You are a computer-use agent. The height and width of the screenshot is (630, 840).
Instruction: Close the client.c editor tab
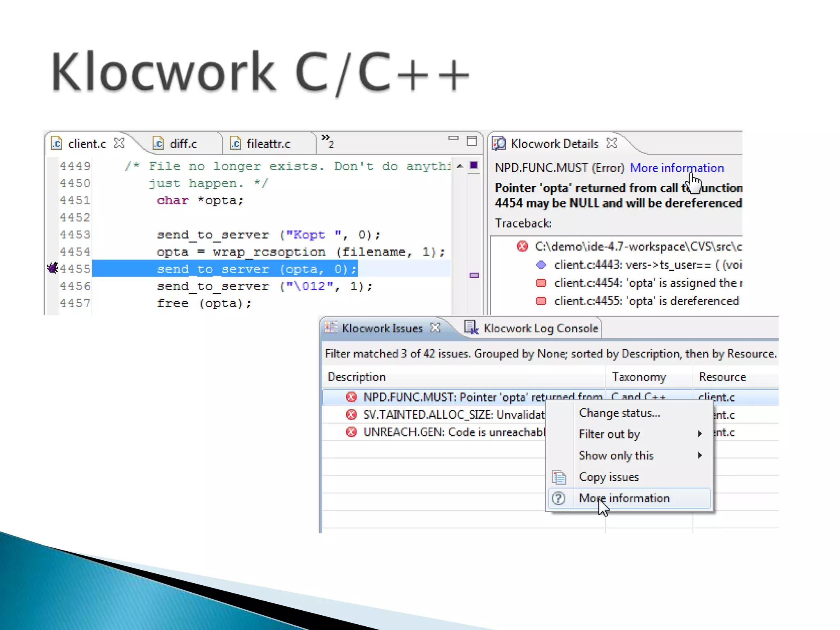coord(119,143)
